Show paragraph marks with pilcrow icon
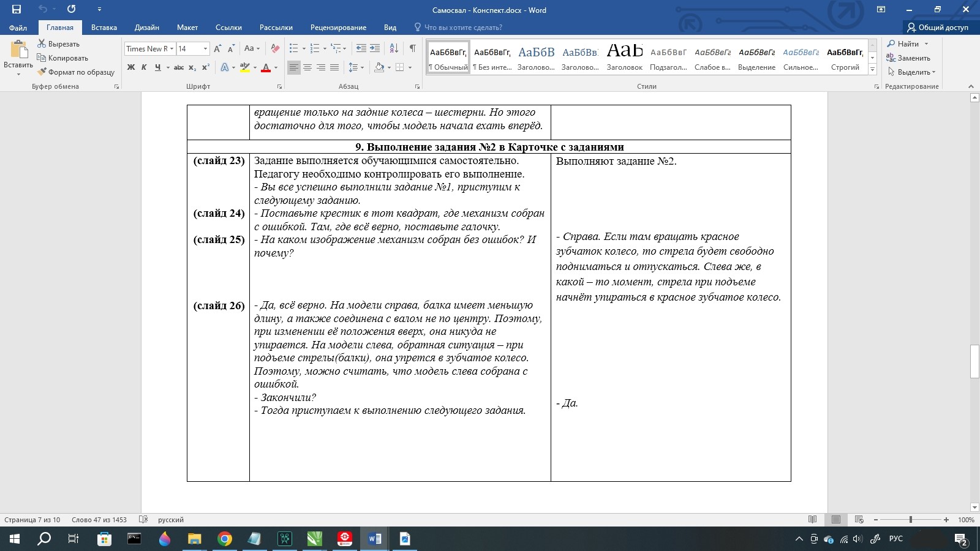The height and width of the screenshot is (551, 980). [412, 48]
